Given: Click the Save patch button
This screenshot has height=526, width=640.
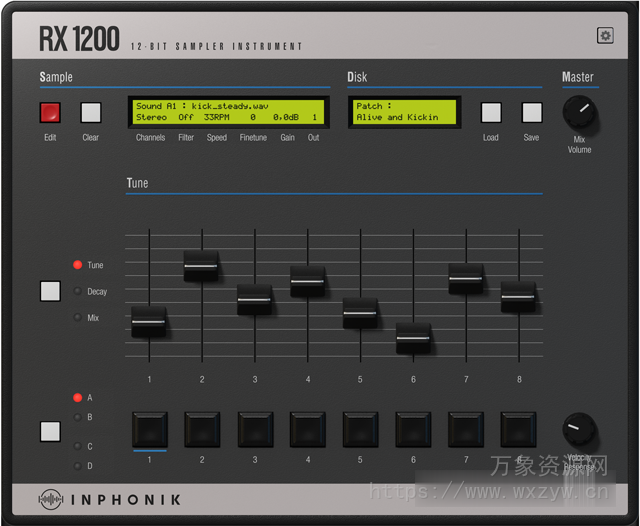Looking at the screenshot, I should 532,113.
